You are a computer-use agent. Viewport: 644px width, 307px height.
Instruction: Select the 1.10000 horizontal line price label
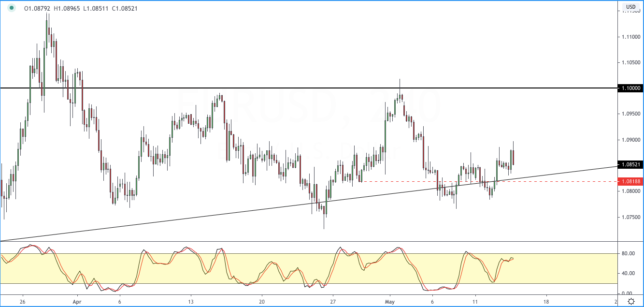pos(630,88)
